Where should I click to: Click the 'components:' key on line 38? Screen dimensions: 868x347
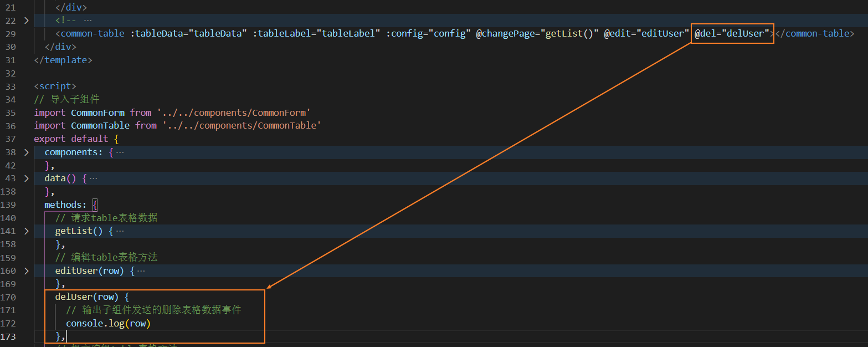pyautogui.click(x=74, y=152)
